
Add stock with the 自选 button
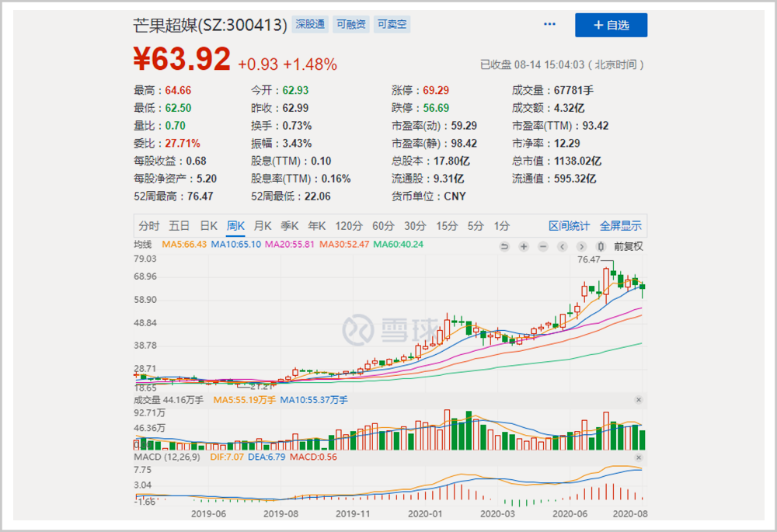(x=611, y=26)
